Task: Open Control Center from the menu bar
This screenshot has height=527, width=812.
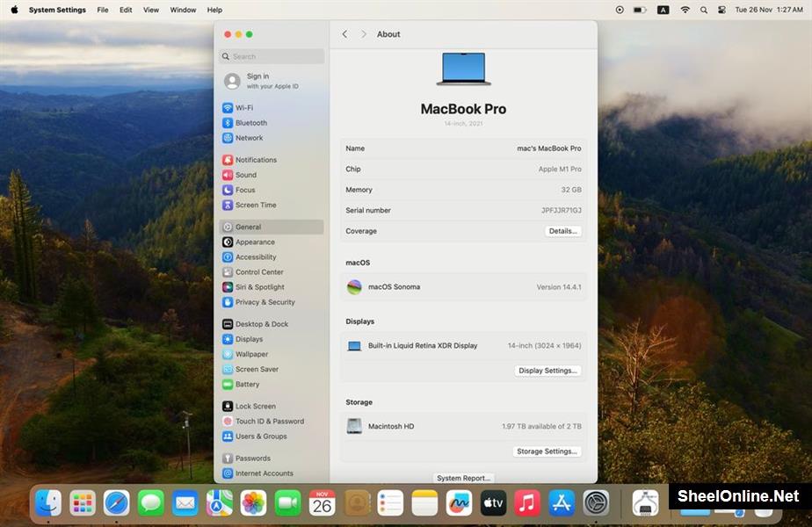Action: pyautogui.click(x=721, y=10)
